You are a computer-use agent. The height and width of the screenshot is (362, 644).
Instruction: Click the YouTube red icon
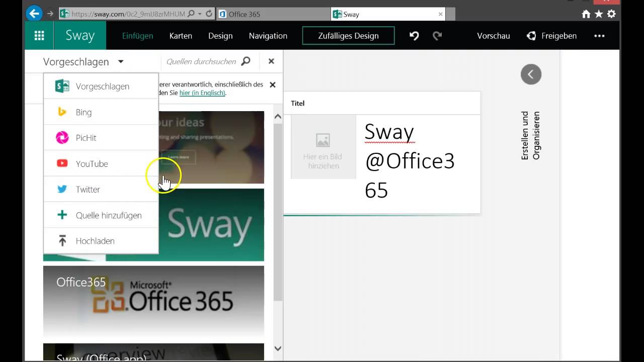pos(62,163)
